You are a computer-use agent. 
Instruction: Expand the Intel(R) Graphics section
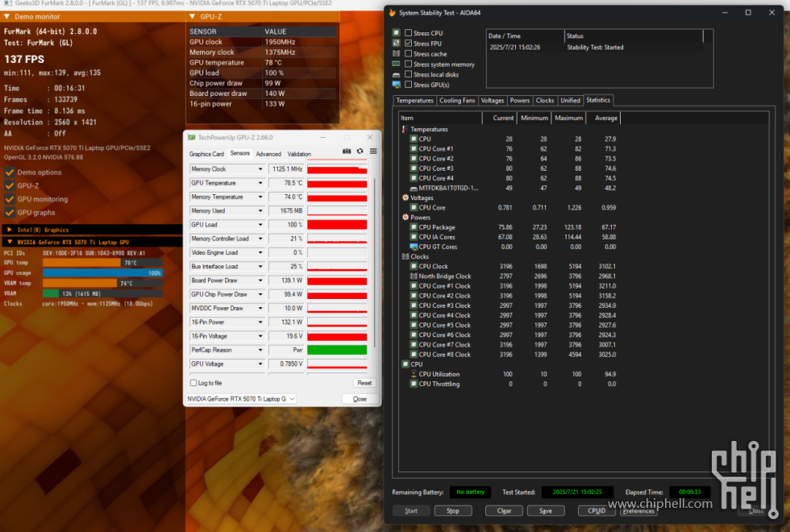tap(10, 230)
